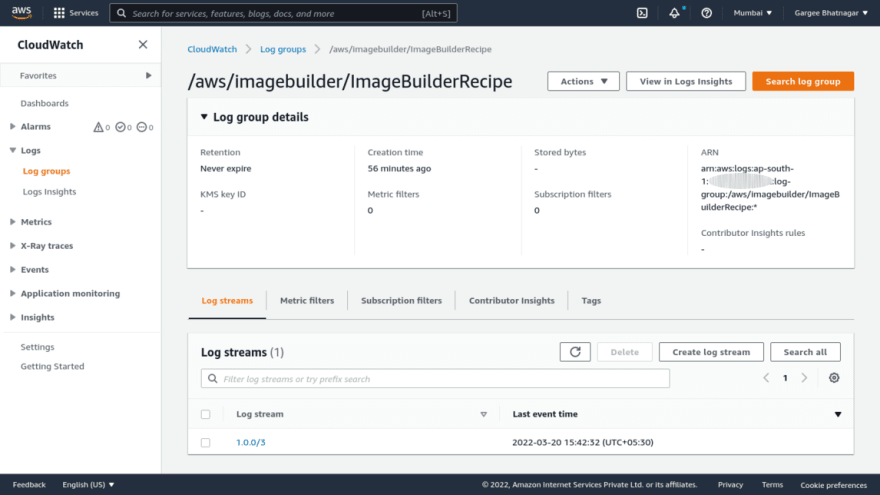Click the Feedback link in footer
880x495 pixels.
pyautogui.click(x=29, y=485)
